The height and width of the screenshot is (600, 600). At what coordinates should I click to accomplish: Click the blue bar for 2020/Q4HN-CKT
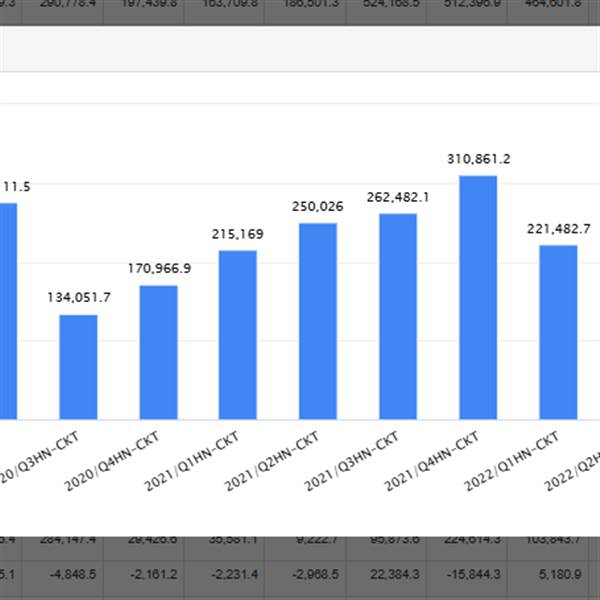click(x=158, y=352)
